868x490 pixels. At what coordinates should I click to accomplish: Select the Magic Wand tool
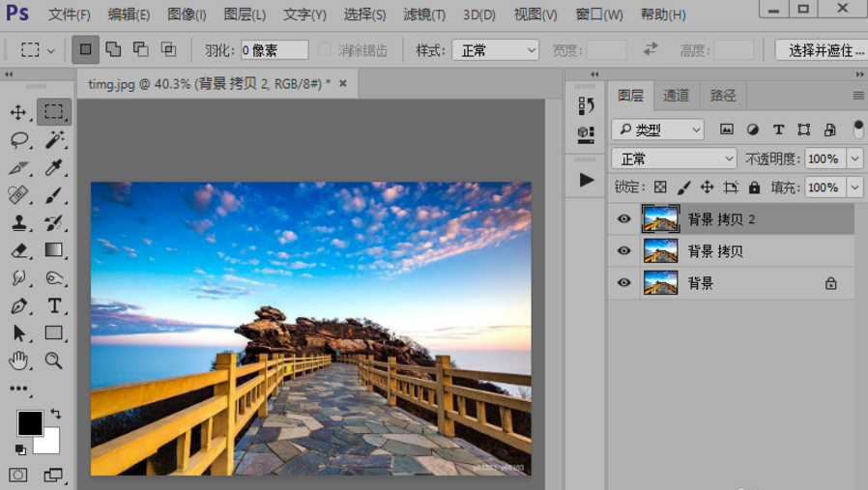point(54,140)
